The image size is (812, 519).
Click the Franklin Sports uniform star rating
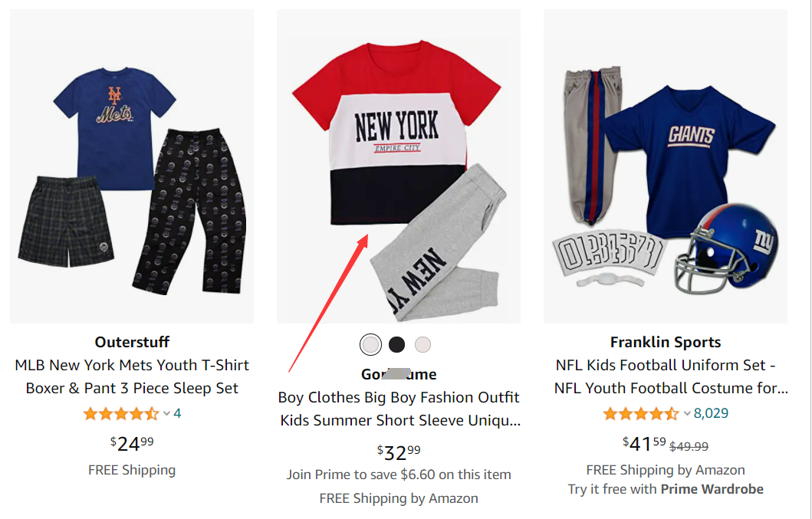click(641, 414)
